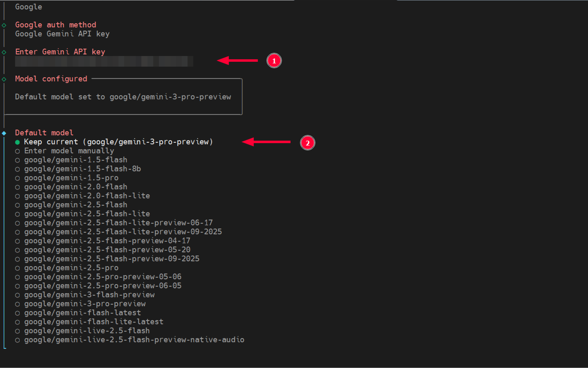Image resolution: width=588 pixels, height=368 pixels.
Task: Click the circle beside Enter model manually
Action: point(17,151)
